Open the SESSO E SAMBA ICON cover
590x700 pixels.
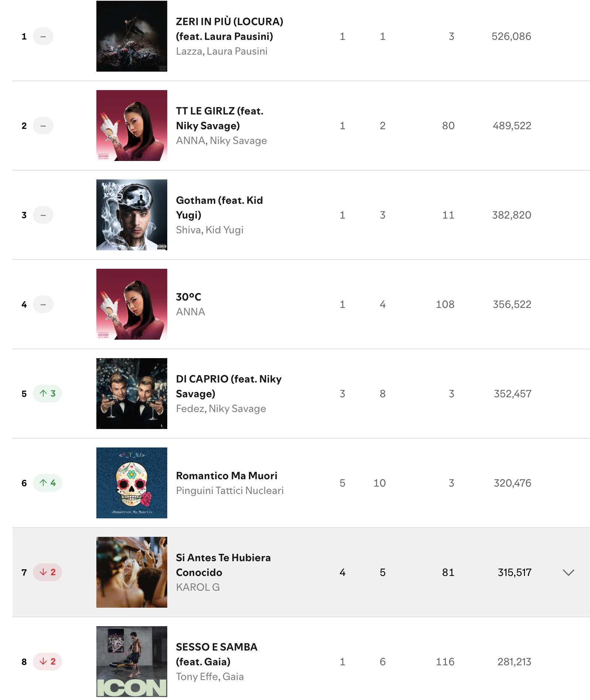(131, 662)
